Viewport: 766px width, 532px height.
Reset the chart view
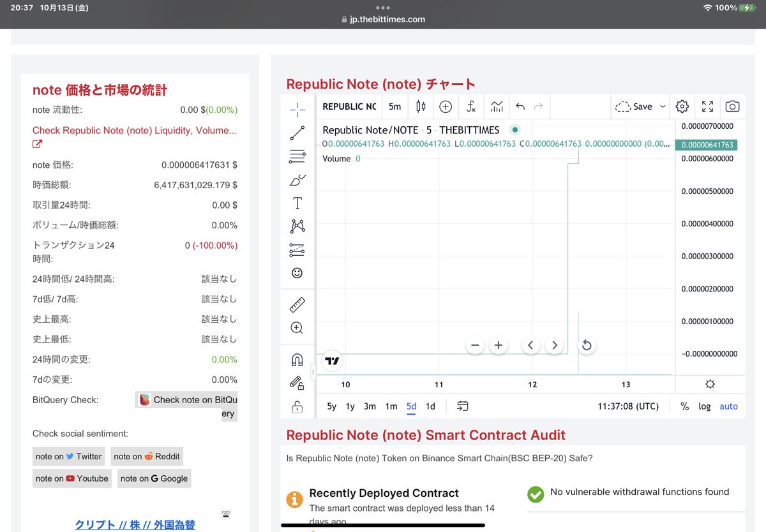587,345
